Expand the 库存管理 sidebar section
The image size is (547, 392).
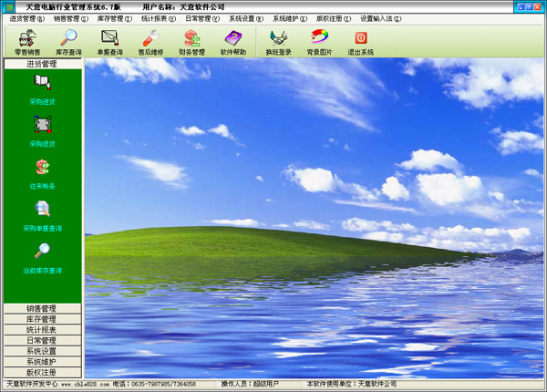coord(42,319)
